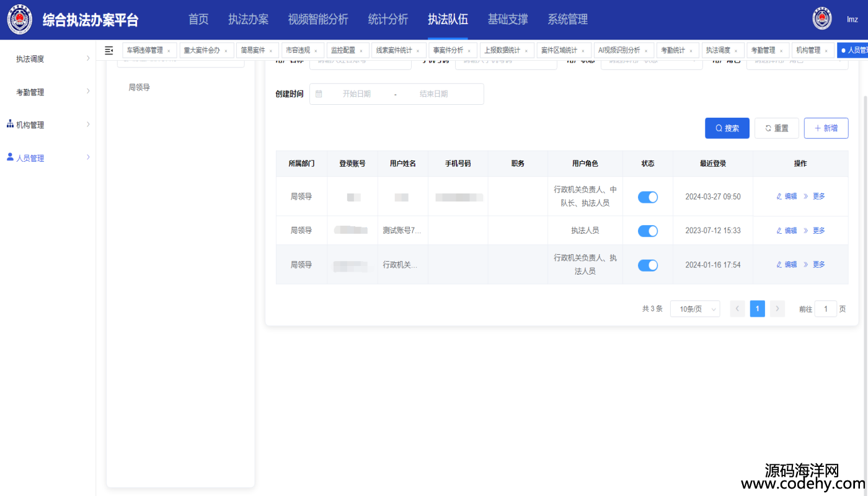Viewport: 868px width, 496px height.
Task: Open 更多 menu for 2024-01-16 17:54 row
Action: click(815, 265)
